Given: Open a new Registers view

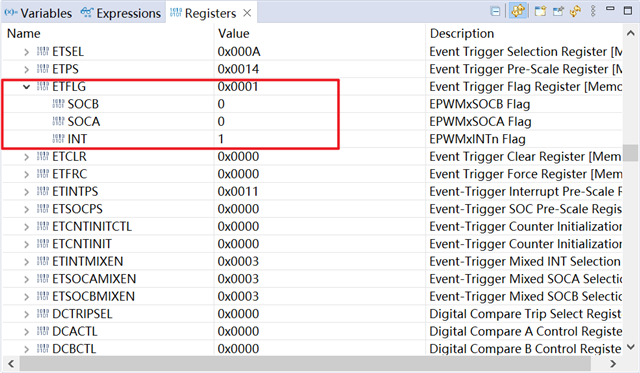Looking at the screenshot, I should point(540,11).
